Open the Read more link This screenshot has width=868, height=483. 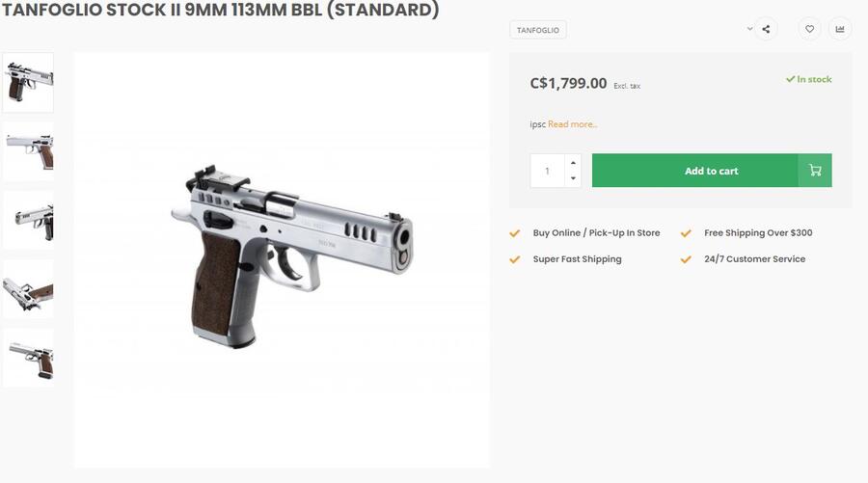pyautogui.click(x=573, y=124)
